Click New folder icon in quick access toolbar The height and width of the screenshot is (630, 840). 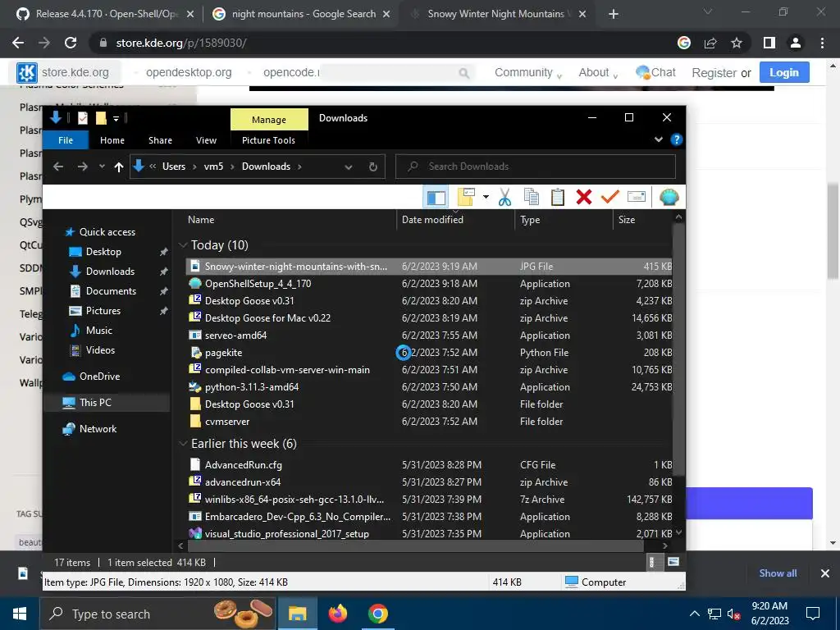(x=101, y=118)
